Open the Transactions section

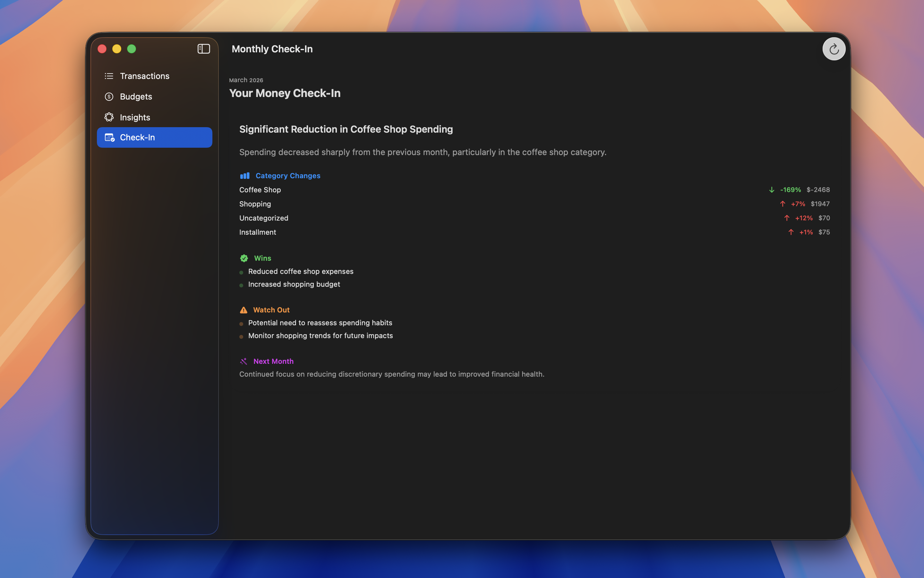[x=154, y=76]
